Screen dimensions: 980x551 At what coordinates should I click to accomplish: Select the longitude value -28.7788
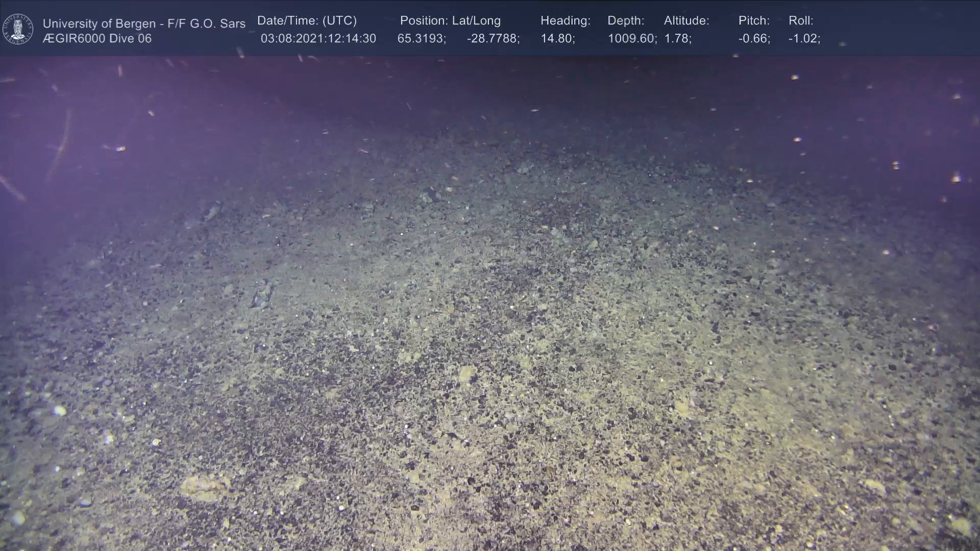coord(493,39)
